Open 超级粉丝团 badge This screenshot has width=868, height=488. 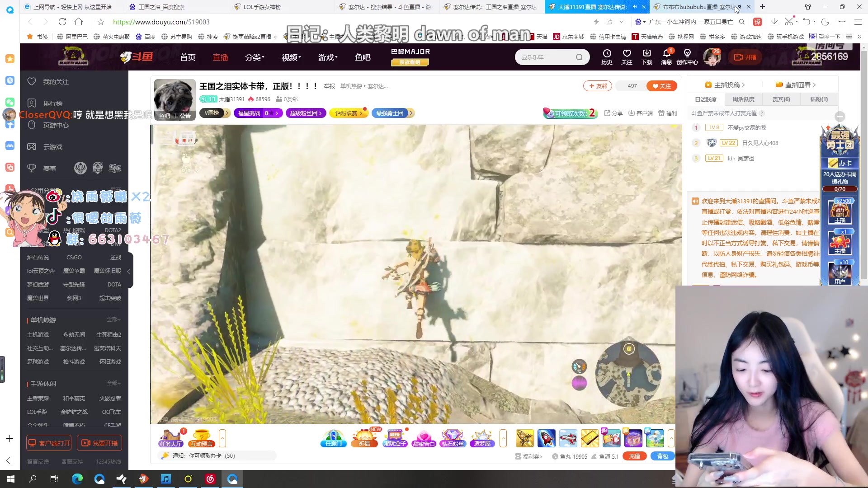306,113
